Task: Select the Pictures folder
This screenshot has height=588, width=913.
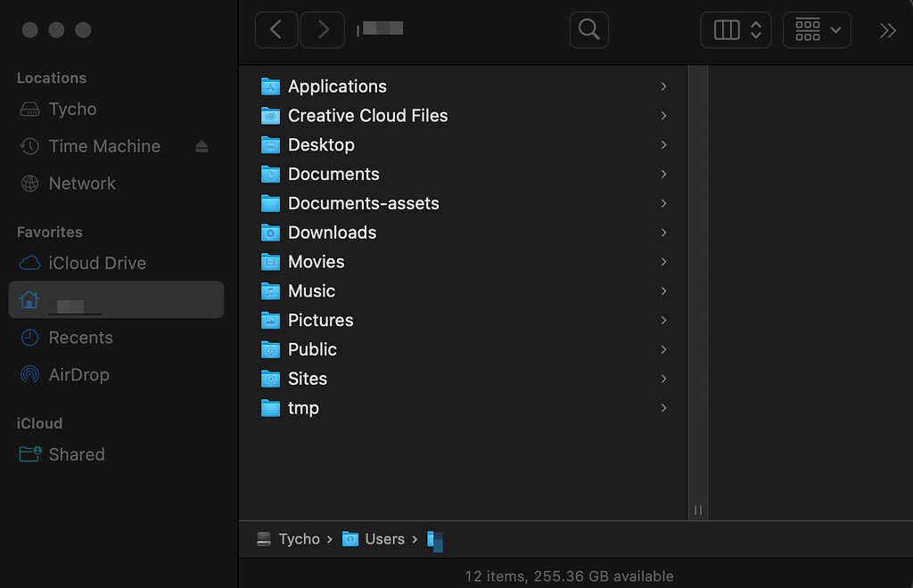Action: [x=320, y=321]
